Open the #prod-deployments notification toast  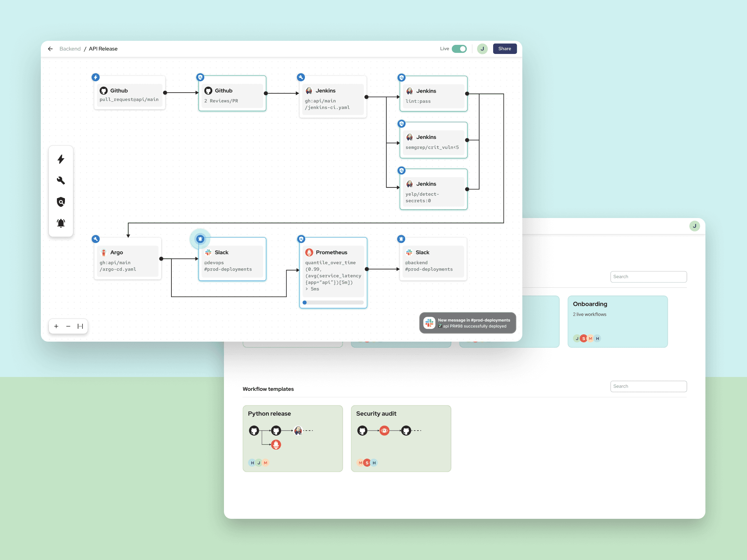click(x=468, y=323)
